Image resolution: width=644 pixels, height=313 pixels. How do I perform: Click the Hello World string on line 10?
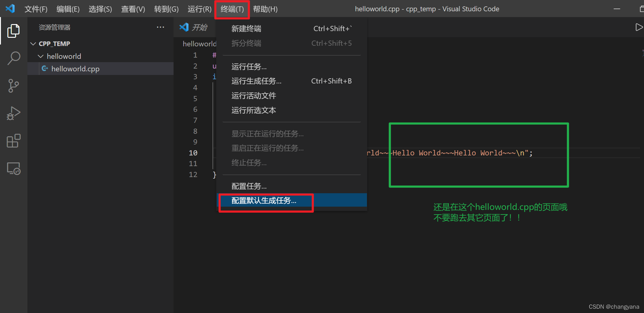[x=447, y=153]
